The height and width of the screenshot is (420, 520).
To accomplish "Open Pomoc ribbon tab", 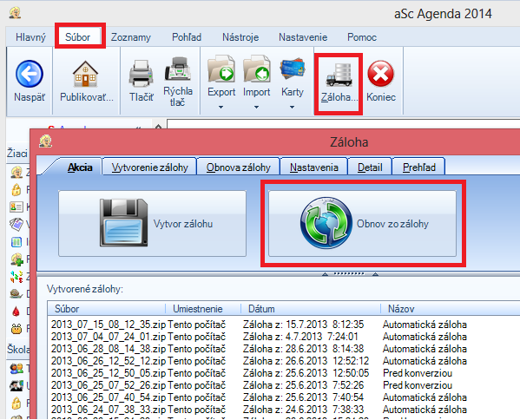I will 362,37.
